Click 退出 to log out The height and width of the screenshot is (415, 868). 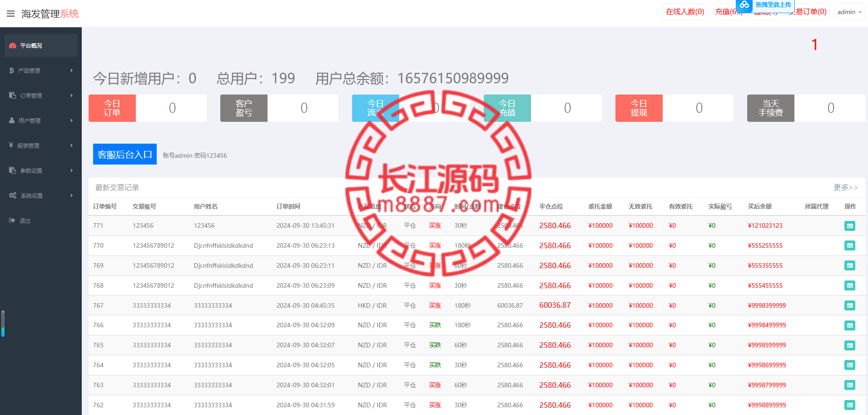pos(41,220)
